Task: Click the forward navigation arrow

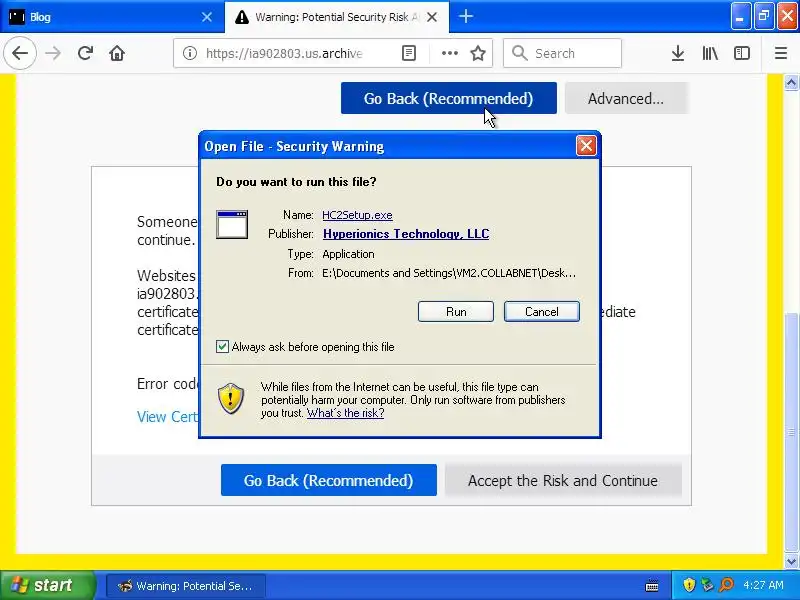Action: 53,53
